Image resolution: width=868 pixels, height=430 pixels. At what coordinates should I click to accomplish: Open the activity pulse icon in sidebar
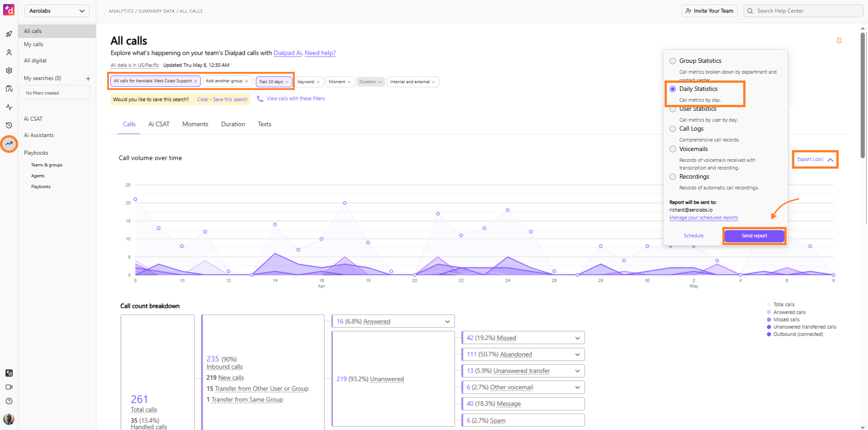tap(9, 107)
